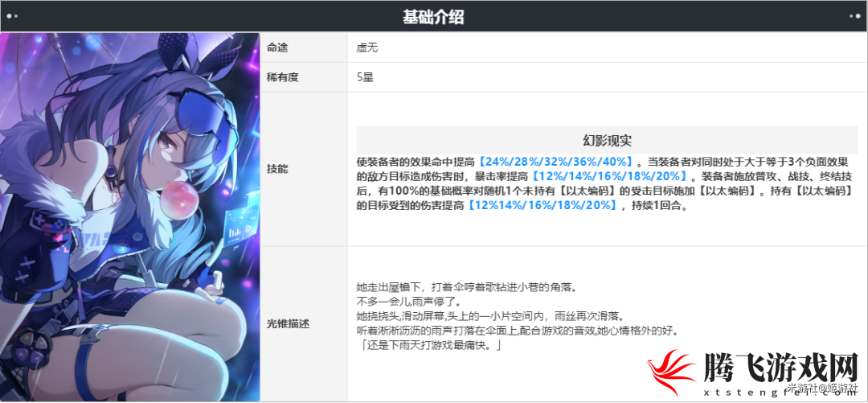Select the 5星 rarity value
The height and width of the screenshot is (403, 868).
click(x=366, y=77)
